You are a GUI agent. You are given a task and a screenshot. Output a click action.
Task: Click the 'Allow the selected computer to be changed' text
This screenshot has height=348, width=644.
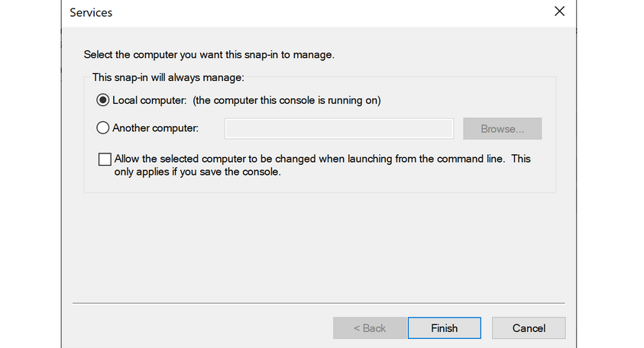pos(309,159)
